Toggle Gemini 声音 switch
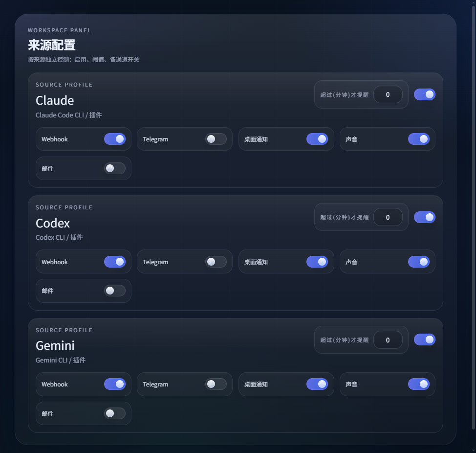Viewport: 476px width, 453px height. pos(419,385)
